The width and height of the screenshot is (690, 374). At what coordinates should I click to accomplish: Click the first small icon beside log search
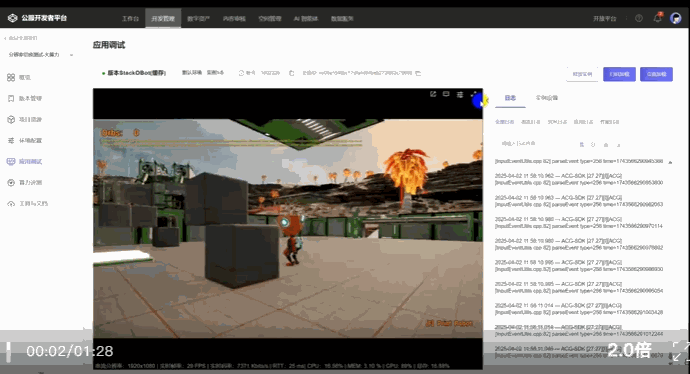582,144
